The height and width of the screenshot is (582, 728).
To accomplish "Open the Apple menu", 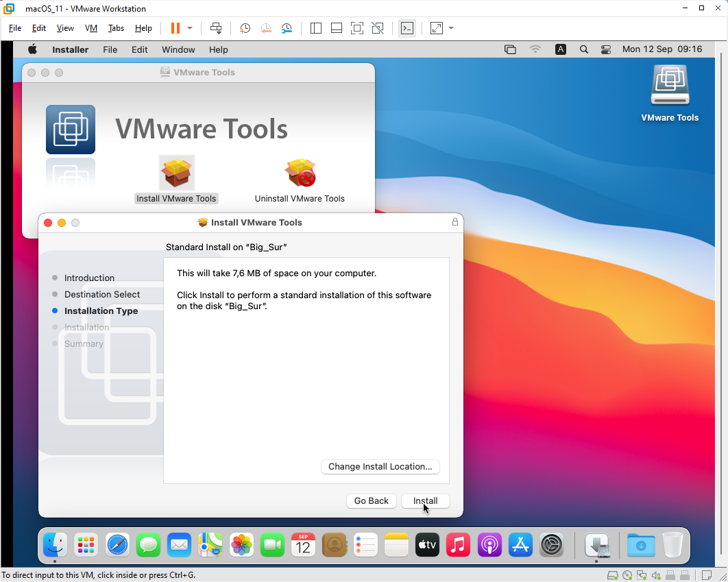I will pos(32,49).
